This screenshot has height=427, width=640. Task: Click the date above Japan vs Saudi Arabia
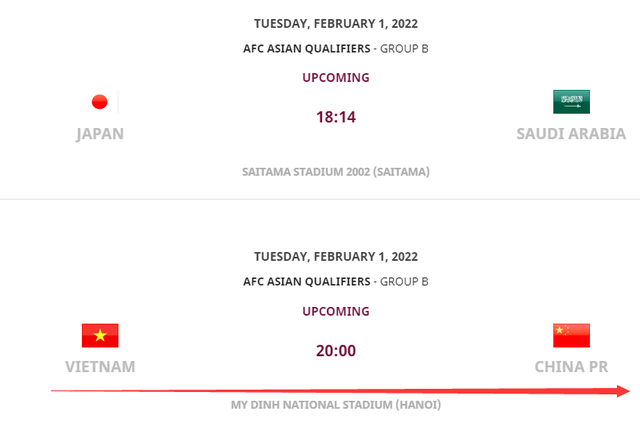coord(336,22)
